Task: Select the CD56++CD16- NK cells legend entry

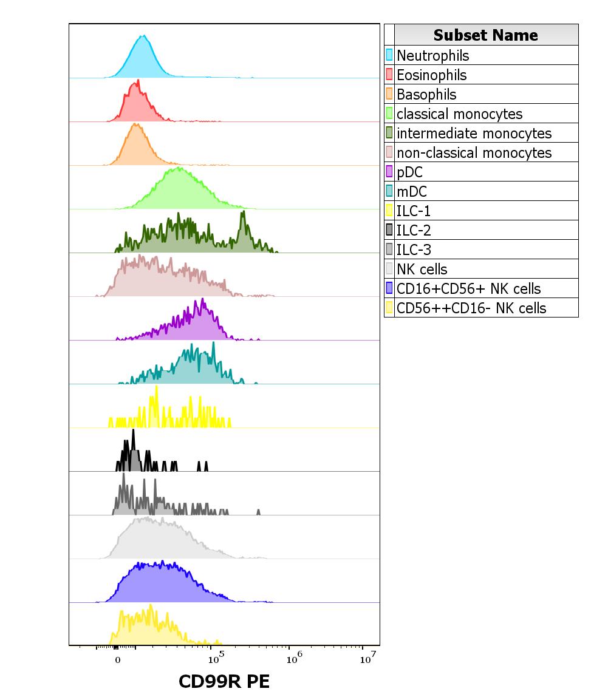Action: coord(481,308)
